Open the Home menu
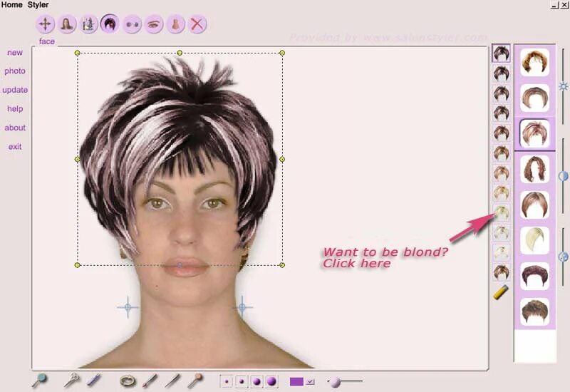This screenshot has width=570, height=392. tap(11, 5)
